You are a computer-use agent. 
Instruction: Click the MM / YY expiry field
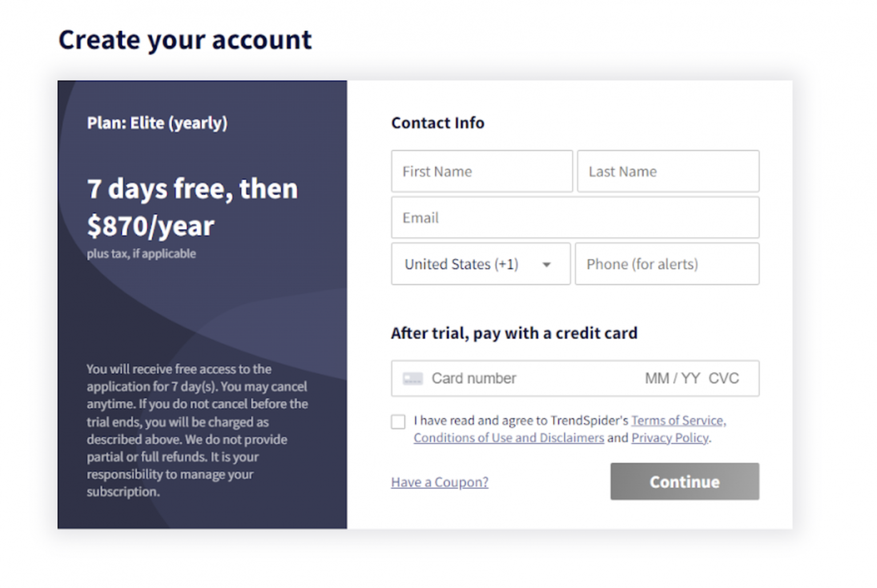671,378
